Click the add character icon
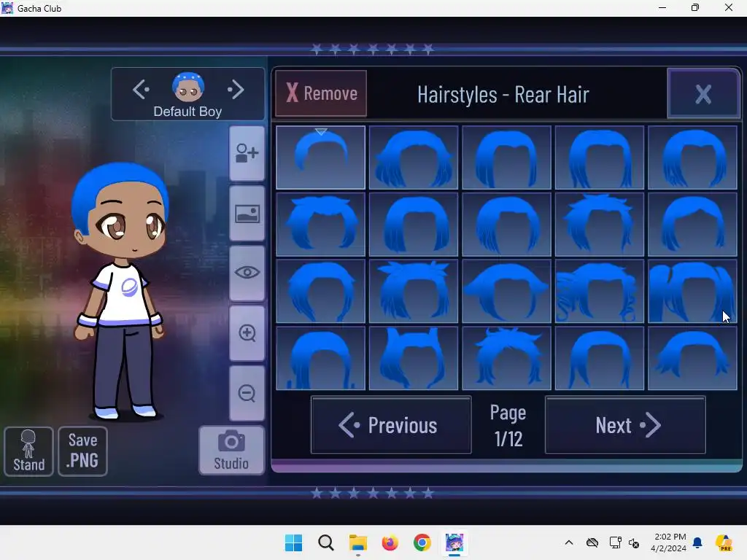Screen dimensions: 747x560 coord(247,153)
